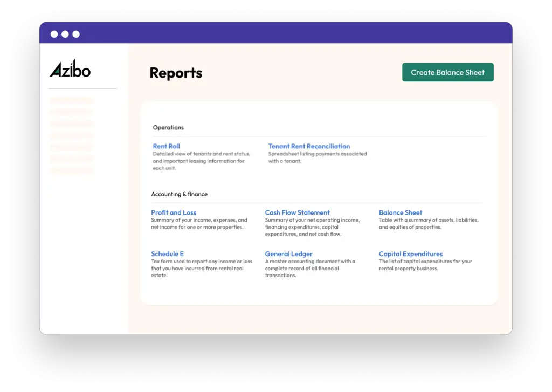Image resolution: width=552 pixels, height=392 pixels.
Task: Click the Cash Flow Statement description text
Action: [x=313, y=227]
